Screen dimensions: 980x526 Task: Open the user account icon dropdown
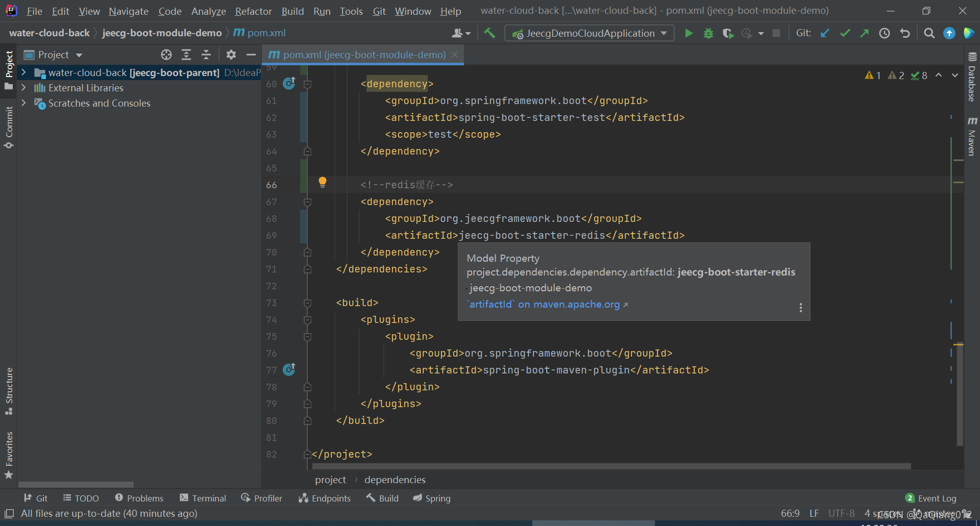(x=461, y=33)
